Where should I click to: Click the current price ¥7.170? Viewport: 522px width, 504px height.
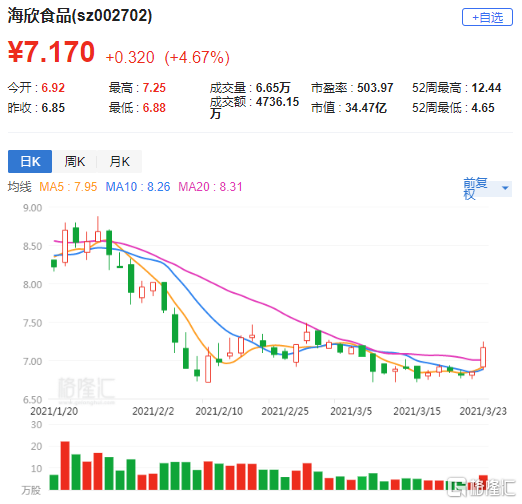click(51, 52)
